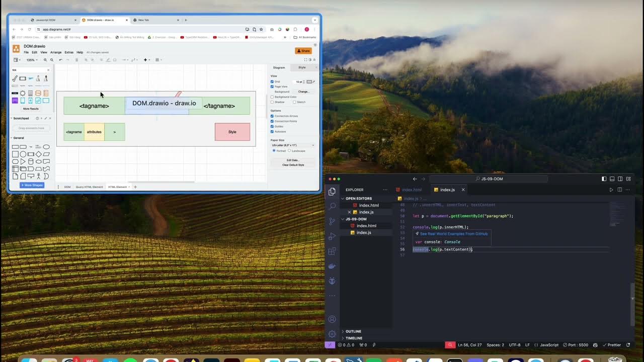This screenshot has height=362, width=644.
Task: Open Query HTML Element page tab
Action: pos(89,187)
